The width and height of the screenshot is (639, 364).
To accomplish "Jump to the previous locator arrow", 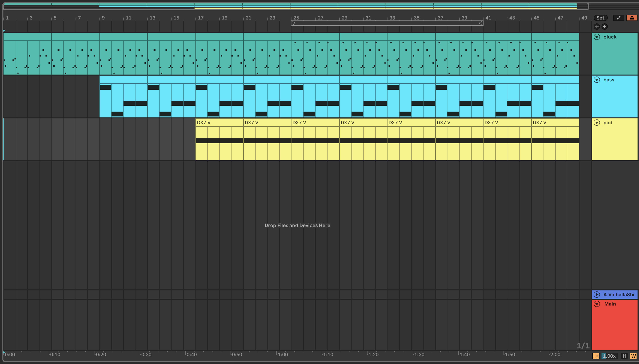I will coord(597,27).
